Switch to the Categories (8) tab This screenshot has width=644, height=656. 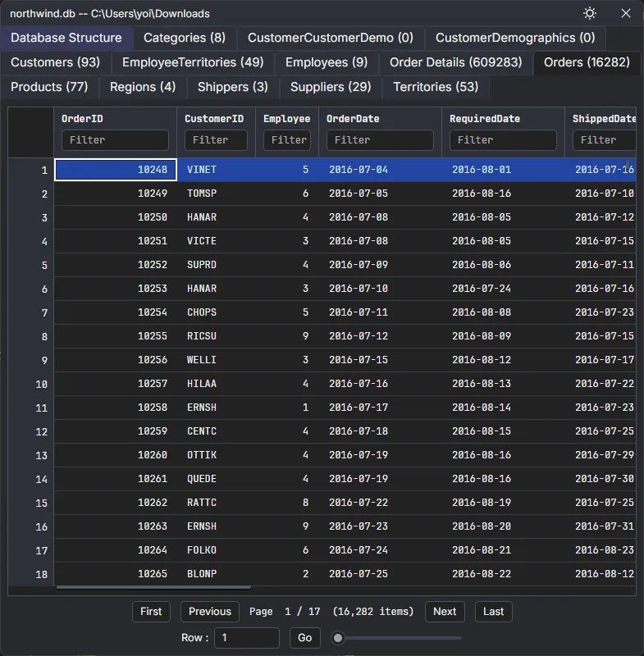click(185, 38)
